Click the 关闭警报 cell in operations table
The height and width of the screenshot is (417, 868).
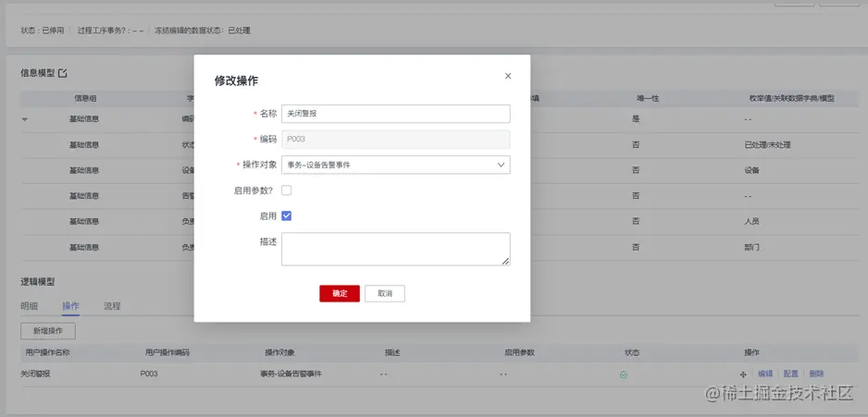35,374
